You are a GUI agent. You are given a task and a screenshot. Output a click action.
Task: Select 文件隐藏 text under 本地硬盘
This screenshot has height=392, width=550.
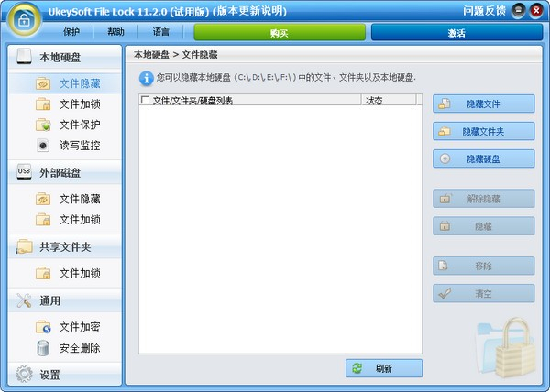click(x=80, y=83)
